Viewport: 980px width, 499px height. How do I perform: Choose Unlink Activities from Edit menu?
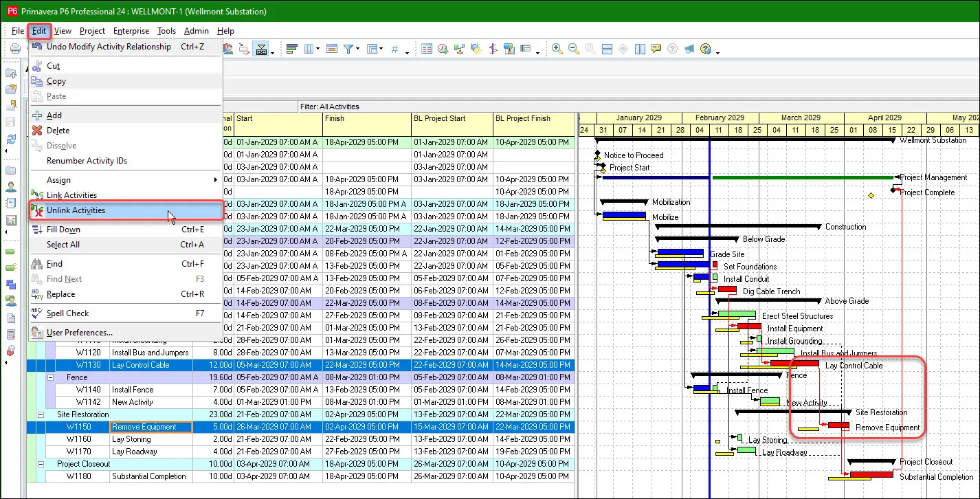(126, 210)
